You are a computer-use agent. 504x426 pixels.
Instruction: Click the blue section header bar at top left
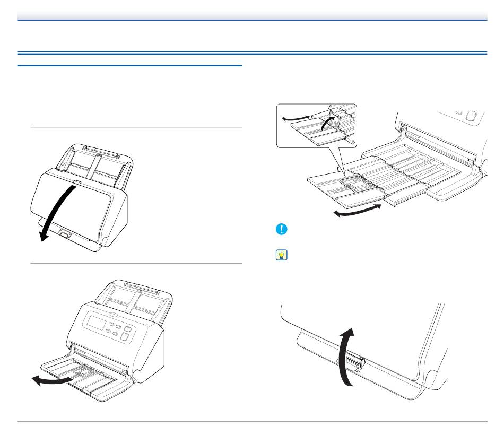(129, 66)
